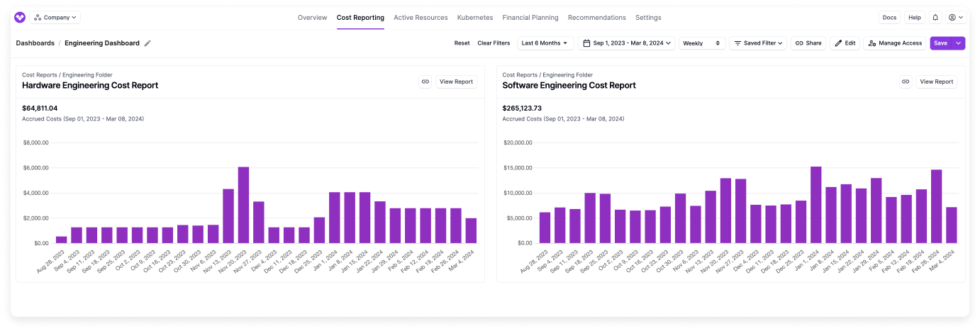Copy link for Hardware Engineering Cost Report
This screenshot has height=331, width=980.
point(425,82)
